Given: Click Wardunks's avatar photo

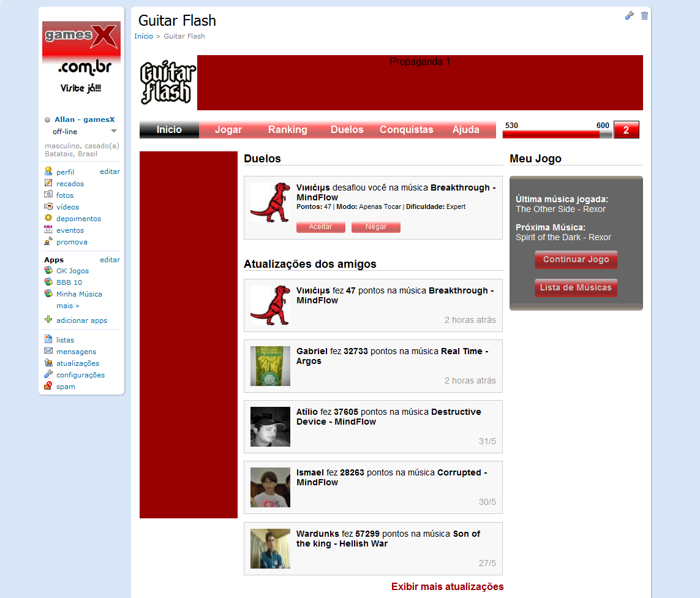Looking at the screenshot, I should click(270, 548).
